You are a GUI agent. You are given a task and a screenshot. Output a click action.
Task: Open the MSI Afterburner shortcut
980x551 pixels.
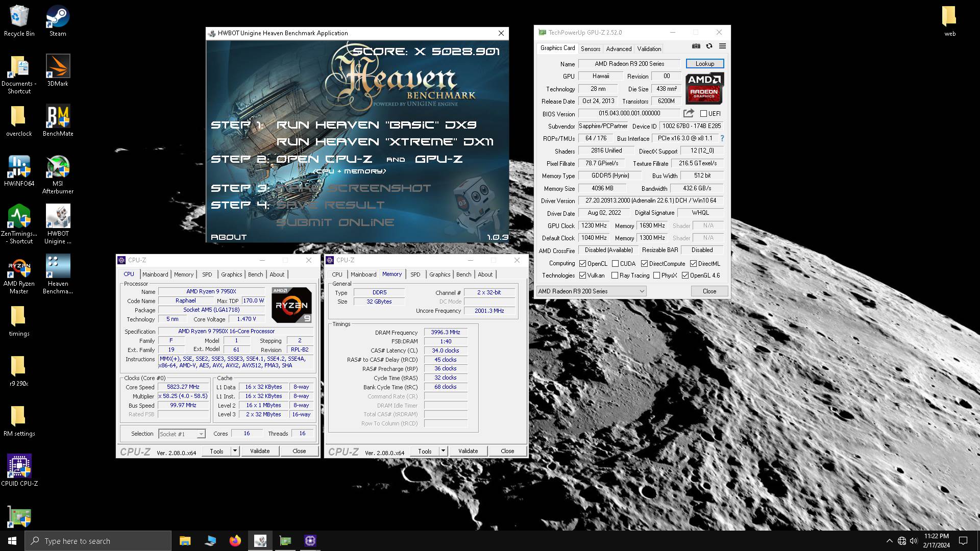[x=58, y=174]
